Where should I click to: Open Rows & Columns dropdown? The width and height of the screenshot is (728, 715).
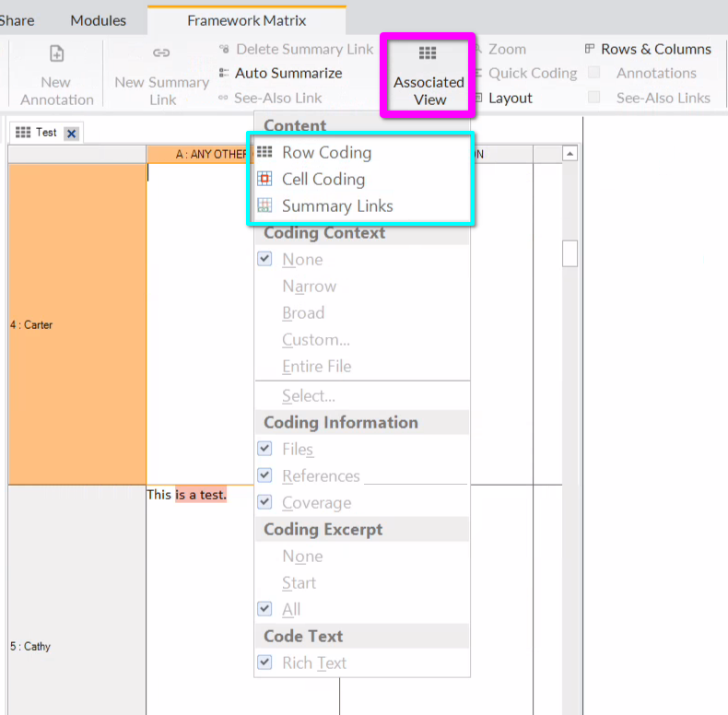[655, 49]
